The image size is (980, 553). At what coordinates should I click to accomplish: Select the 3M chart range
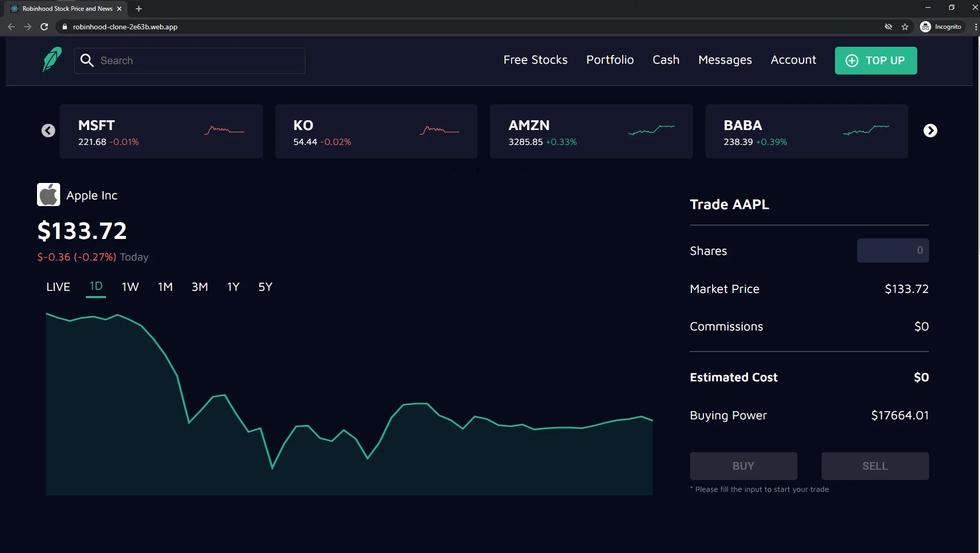tap(199, 287)
